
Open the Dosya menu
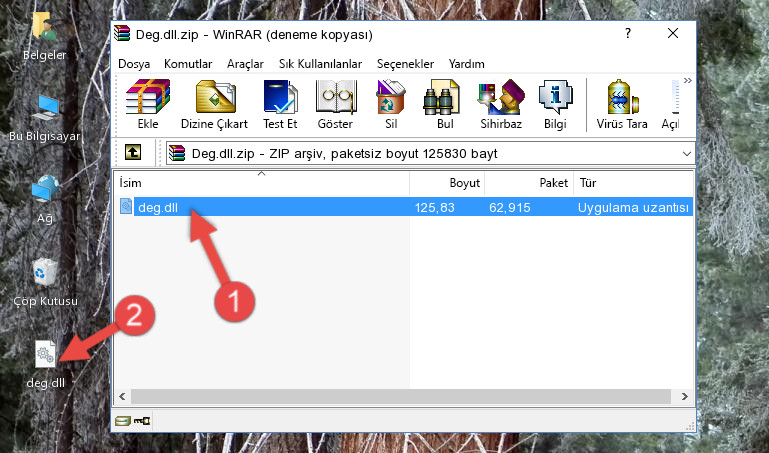(134, 64)
